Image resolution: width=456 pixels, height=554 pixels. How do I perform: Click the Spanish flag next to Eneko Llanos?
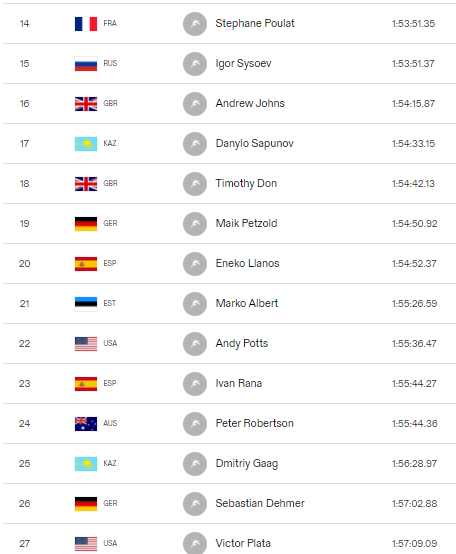coord(86,264)
